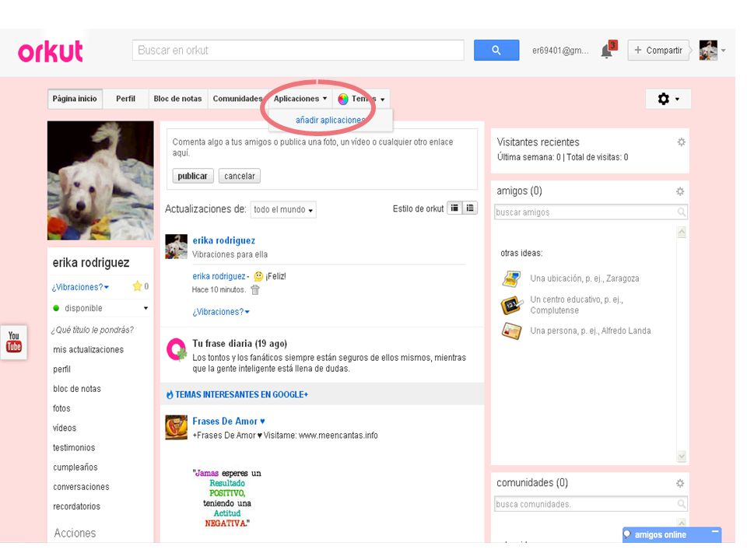Open the cumpleaños sidebar link
Screen dimensions: 747x560
tap(75, 467)
